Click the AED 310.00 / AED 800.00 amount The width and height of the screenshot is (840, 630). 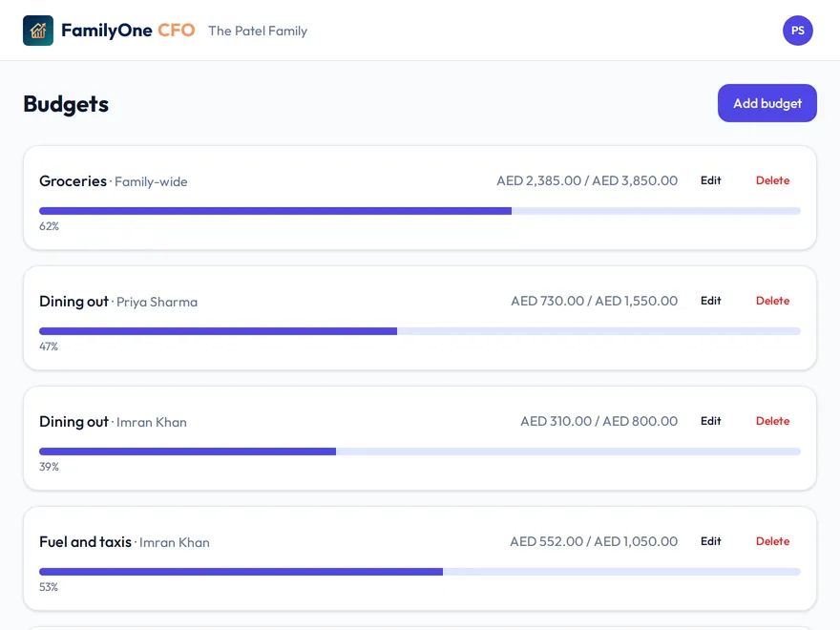pos(598,421)
